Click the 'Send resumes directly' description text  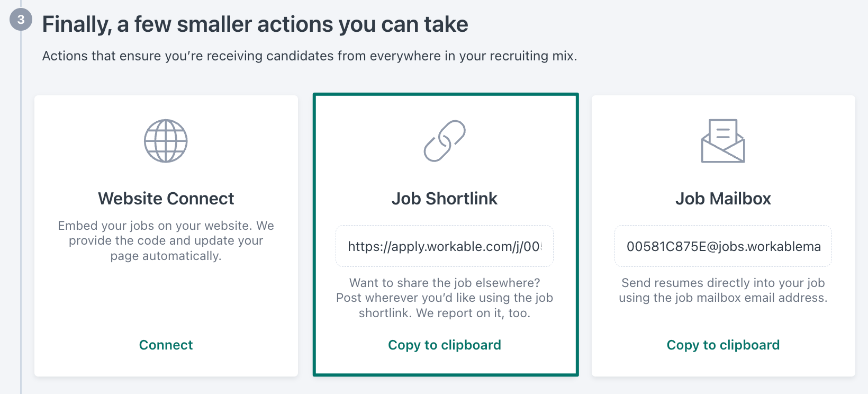point(723,290)
